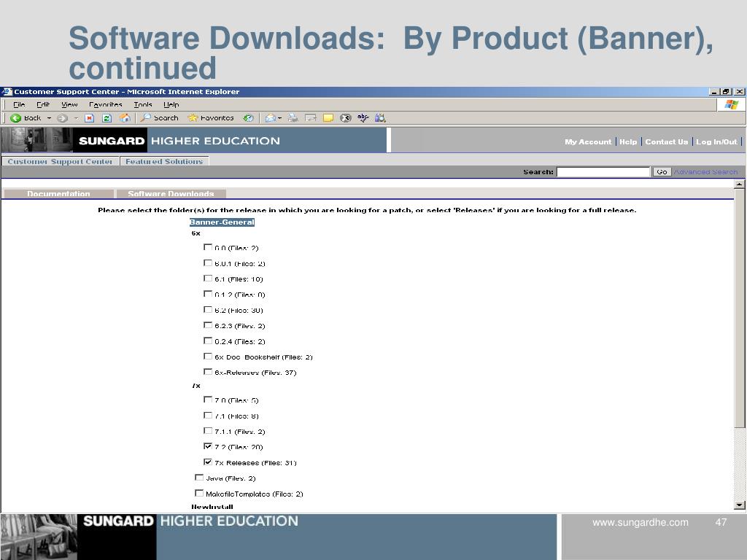
Task: Open the Edit menu
Action: point(43,105)
